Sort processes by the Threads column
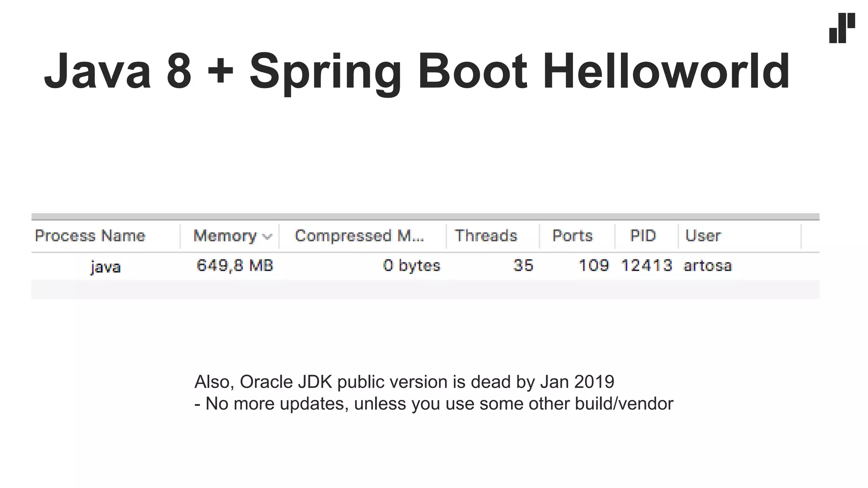 (486, 236)
